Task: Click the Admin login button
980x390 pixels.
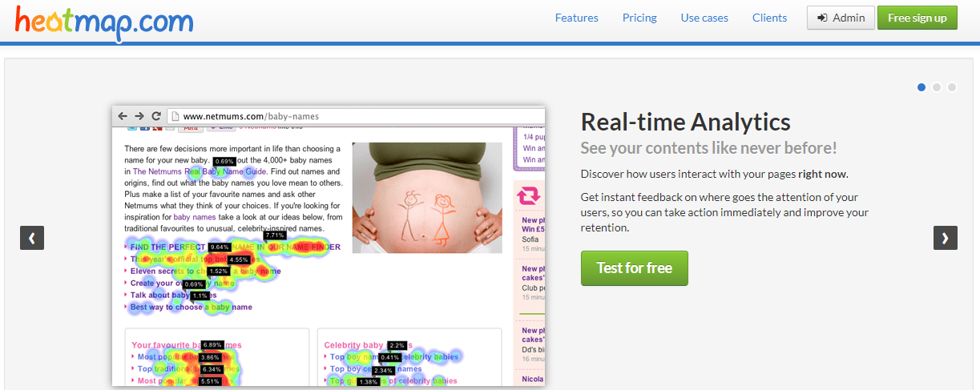Action: pos(841,18)
